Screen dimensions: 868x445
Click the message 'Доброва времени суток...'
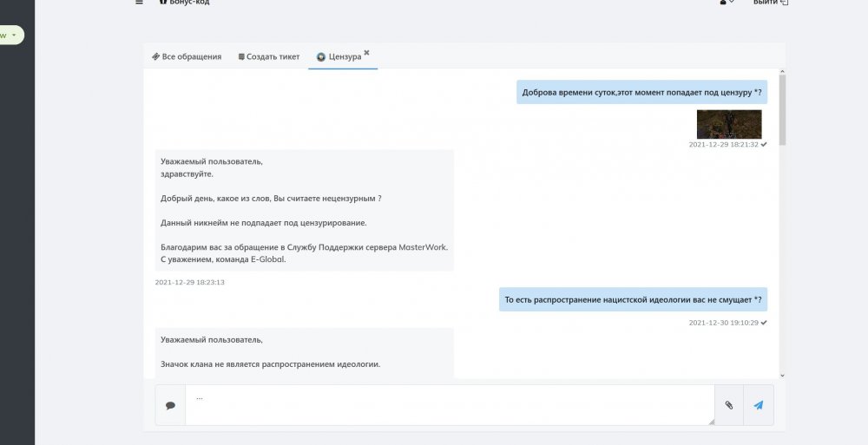click(x=641, y=93)
